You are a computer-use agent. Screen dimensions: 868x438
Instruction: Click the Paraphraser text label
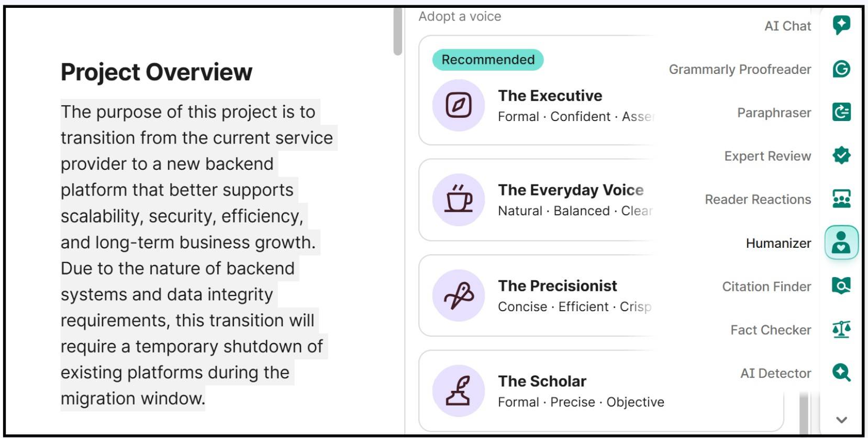click(x=774, y=113)
